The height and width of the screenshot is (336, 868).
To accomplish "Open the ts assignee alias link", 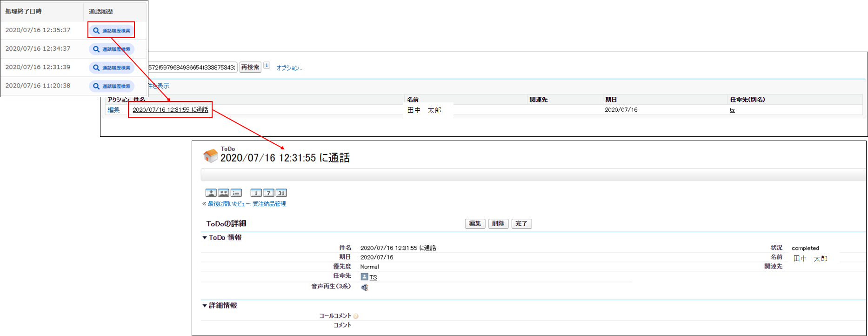I will click(732, 110).
